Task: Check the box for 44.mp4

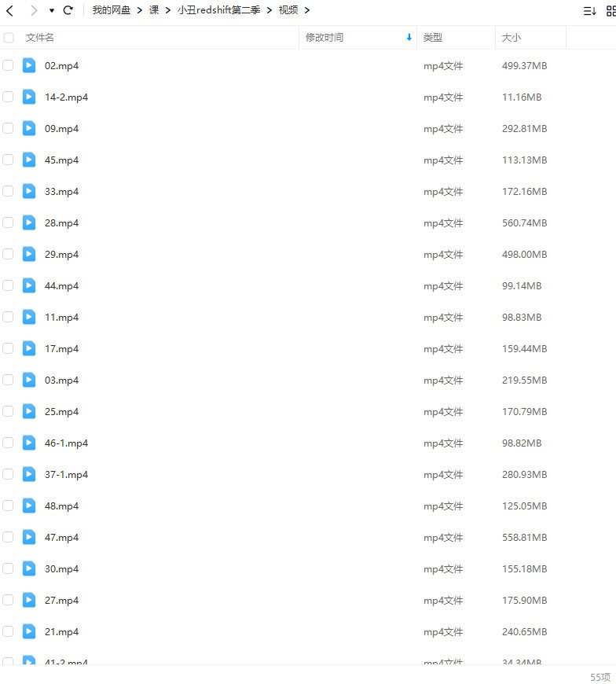Action: [x=8, y=285]
